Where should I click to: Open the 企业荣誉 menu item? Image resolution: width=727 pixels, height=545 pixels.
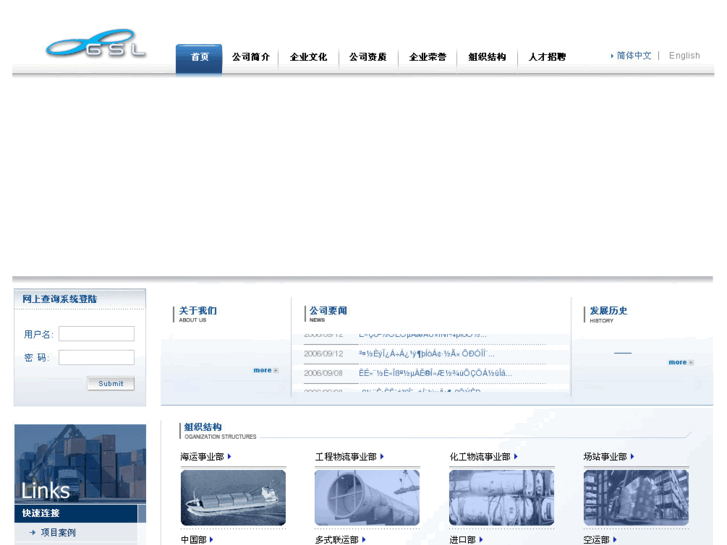coord(427,57)
